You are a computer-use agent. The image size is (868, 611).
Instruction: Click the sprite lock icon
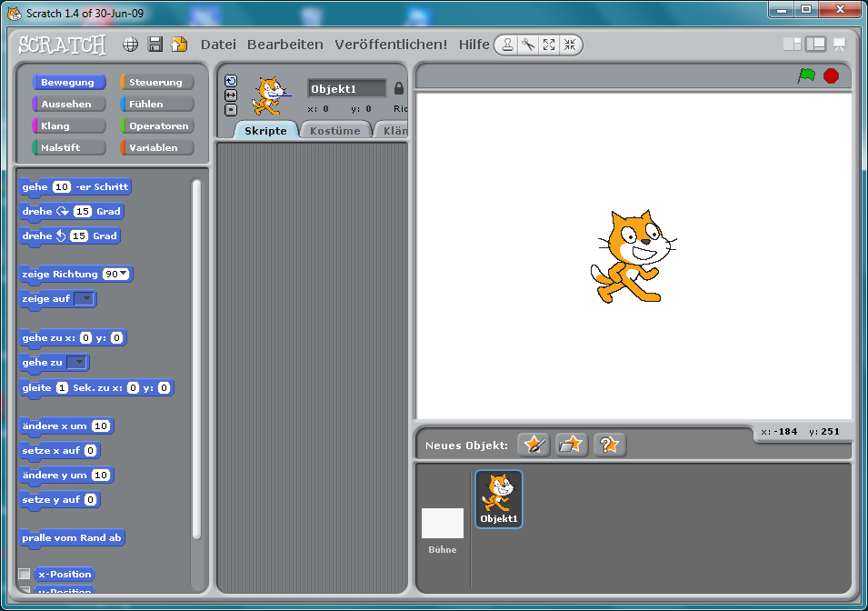pos(399,88)
